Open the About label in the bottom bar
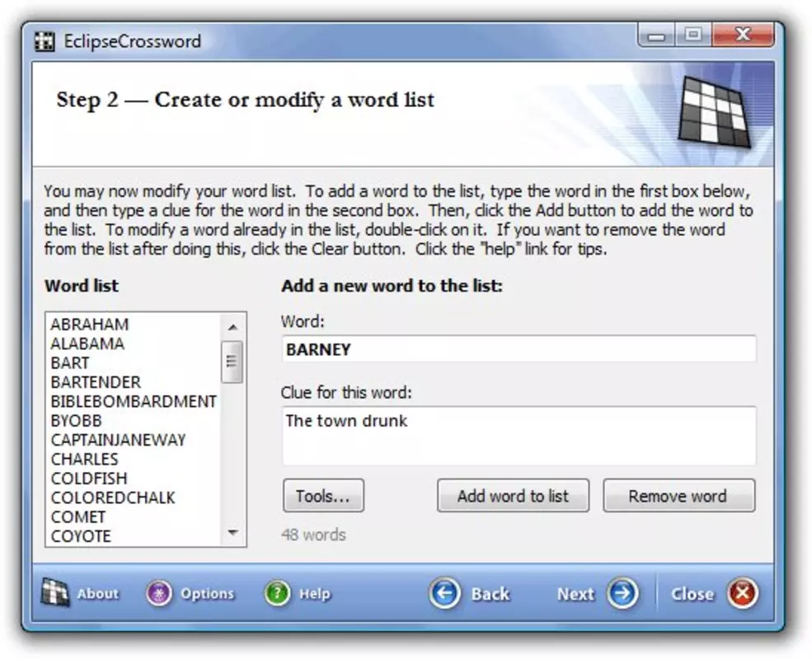The width and height of the screenshot is (812, 659). coord(98,594)
